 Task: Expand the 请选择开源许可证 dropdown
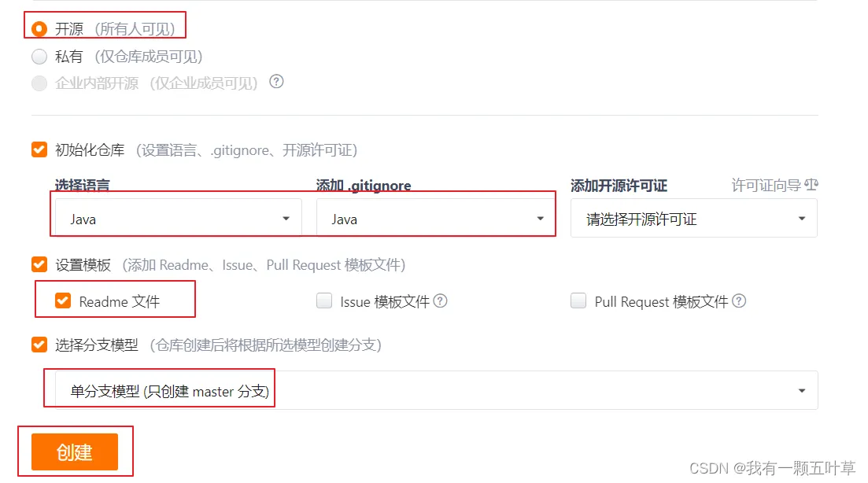click(693, 219)
